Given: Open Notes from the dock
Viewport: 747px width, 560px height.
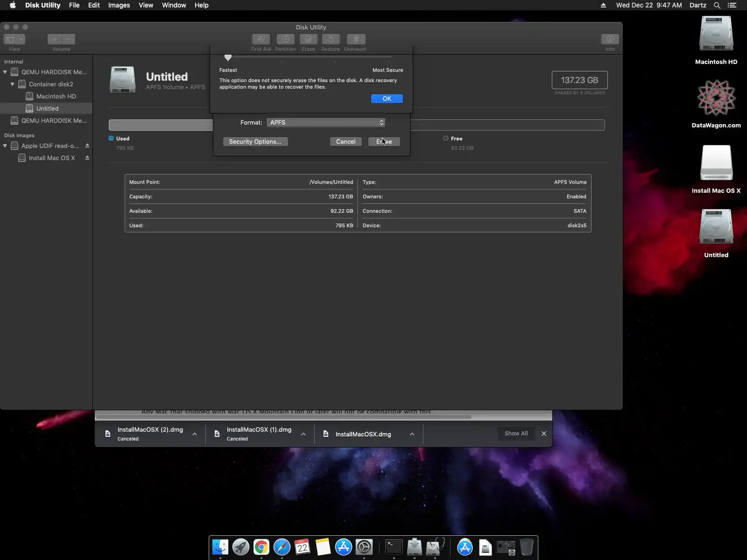Looking at the screenshot, I should pos(323,547).
